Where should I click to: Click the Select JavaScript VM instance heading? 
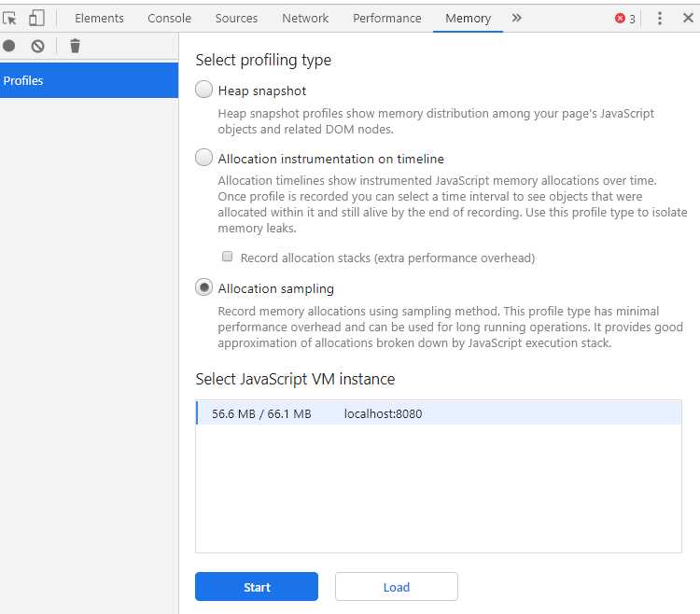click(x=295, y=379)
